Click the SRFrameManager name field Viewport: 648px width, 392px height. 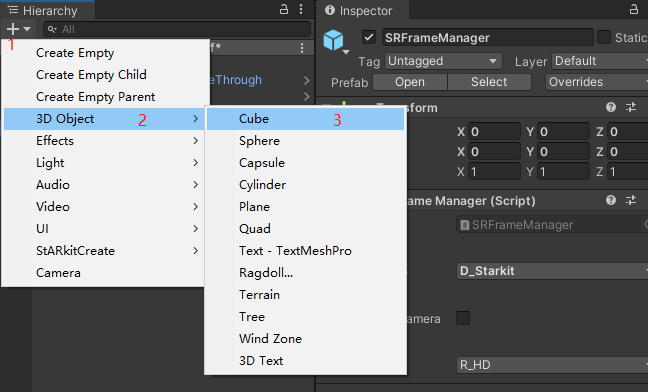click(x=488, y=38)
